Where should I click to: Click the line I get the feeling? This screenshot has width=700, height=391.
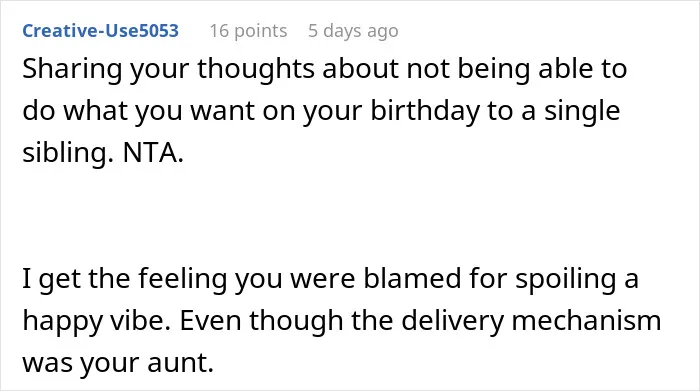tap(330, 279)
